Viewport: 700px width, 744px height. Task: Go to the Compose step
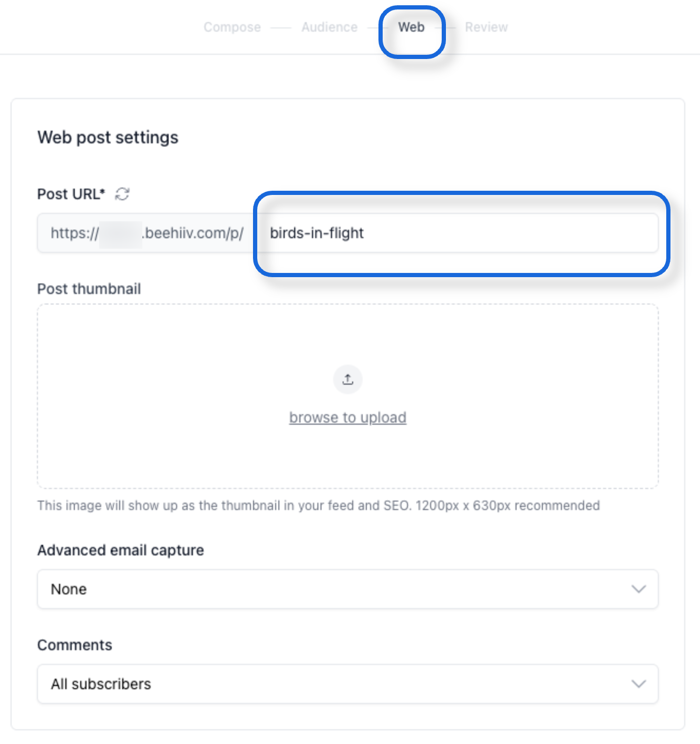232,27
